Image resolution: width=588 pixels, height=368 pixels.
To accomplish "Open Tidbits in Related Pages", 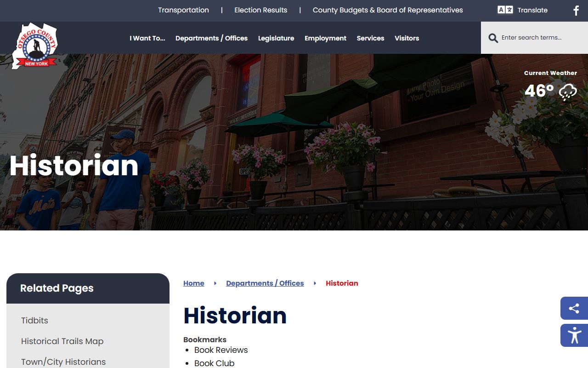I will click(x=34, y=321).
